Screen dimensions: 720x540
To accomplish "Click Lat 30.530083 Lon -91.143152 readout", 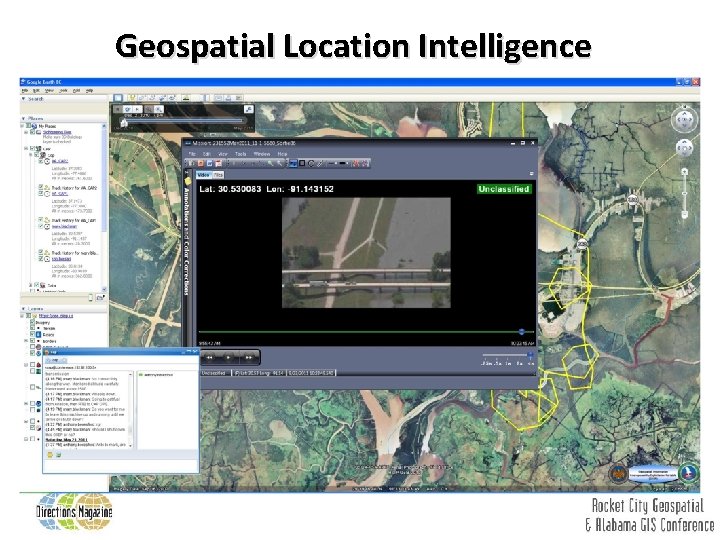I will click(x=266, y=189).
